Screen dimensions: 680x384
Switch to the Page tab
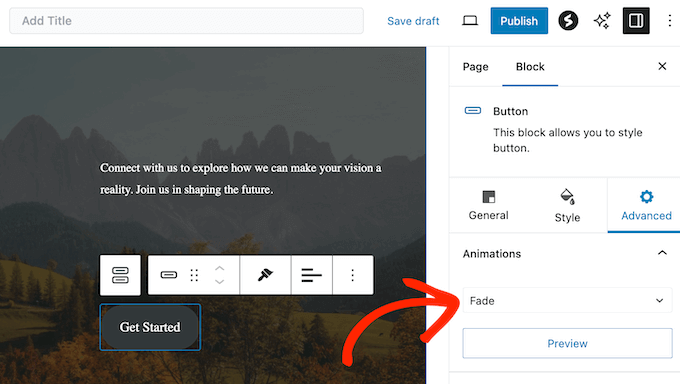[475, 67]
